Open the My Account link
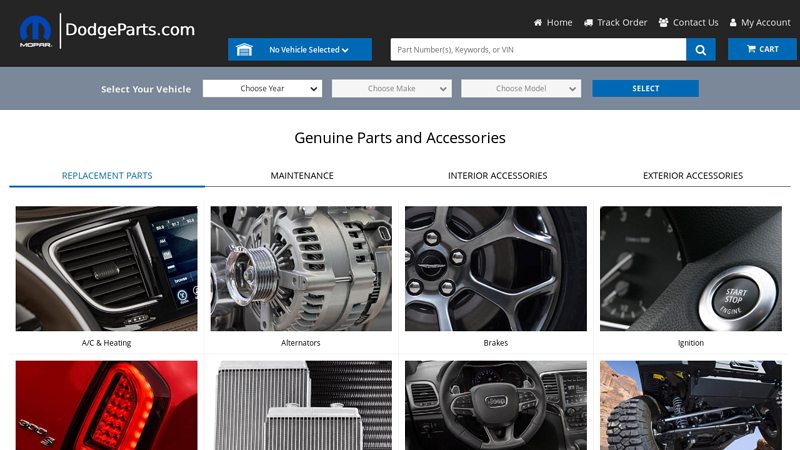 pyautogui.click(x=765, y=22)
